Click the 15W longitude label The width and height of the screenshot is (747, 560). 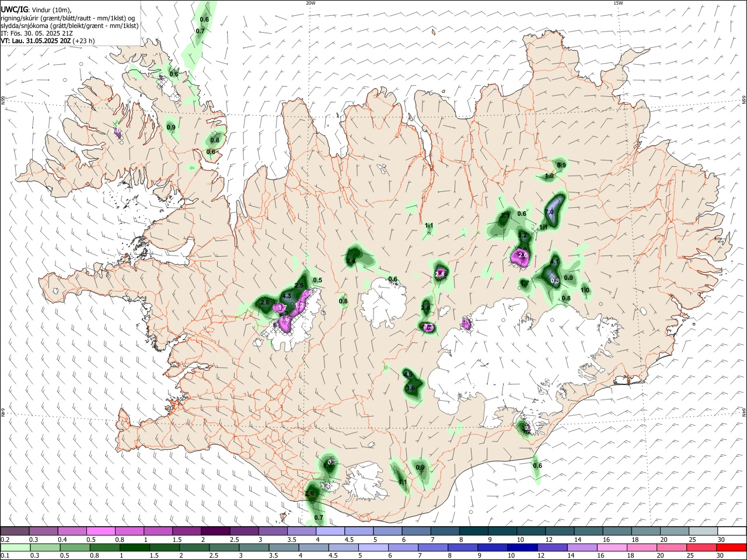click(x=618, y=3)
